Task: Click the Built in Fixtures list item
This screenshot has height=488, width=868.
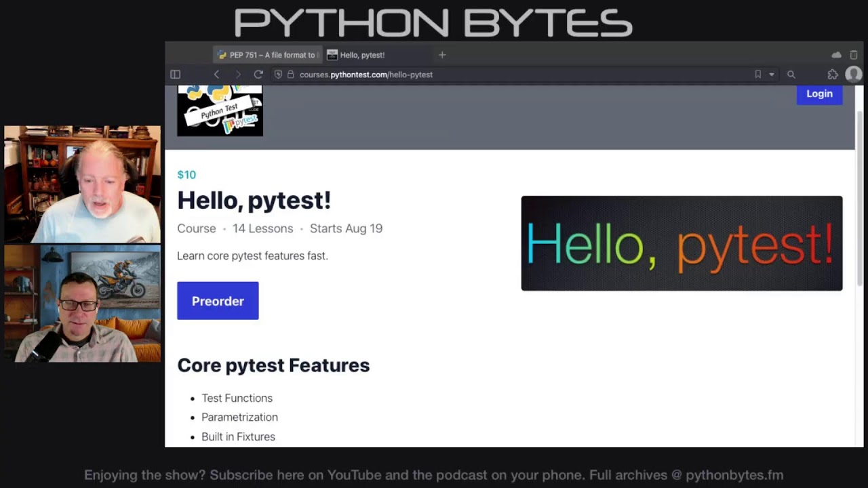Action: (238, 436)
